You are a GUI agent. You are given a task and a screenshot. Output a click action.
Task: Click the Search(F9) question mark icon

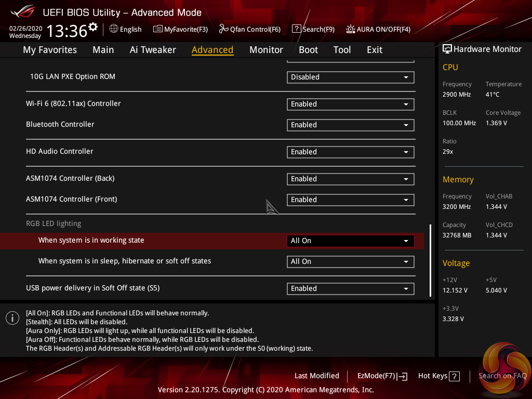[296, 29]
